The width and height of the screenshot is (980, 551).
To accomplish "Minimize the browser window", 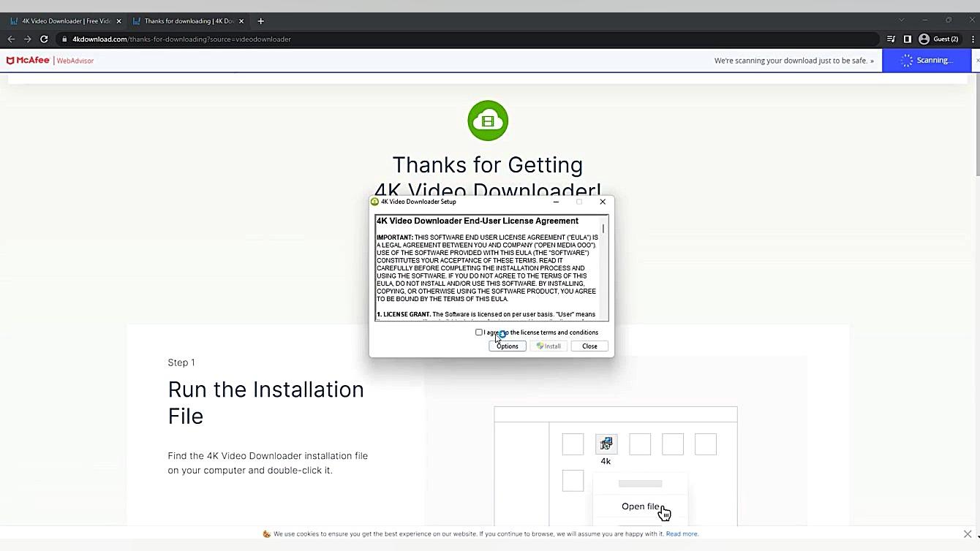I will coord(925,20).
